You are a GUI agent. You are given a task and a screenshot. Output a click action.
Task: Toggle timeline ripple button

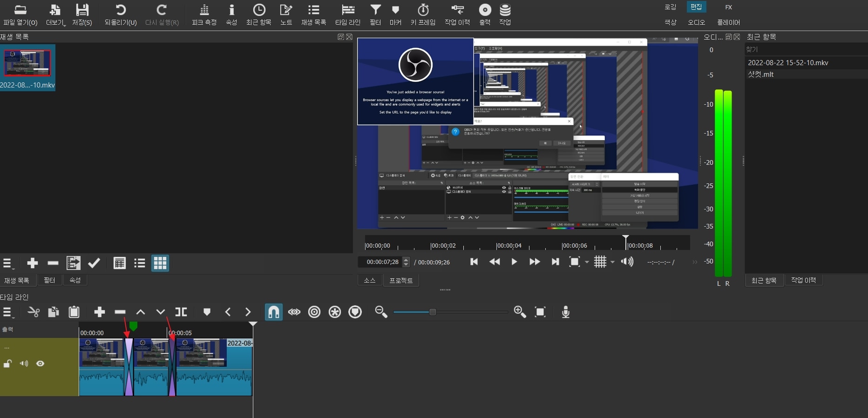coord(314,312)
